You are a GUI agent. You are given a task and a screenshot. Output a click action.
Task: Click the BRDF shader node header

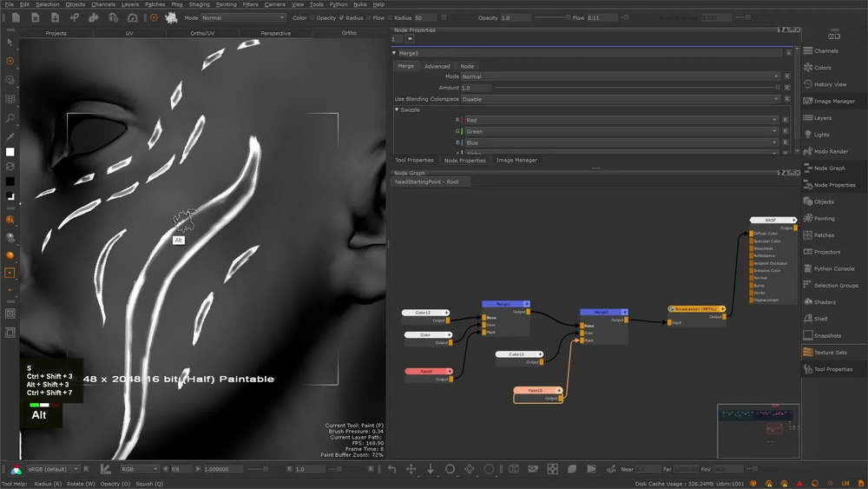tap(773, 220)
